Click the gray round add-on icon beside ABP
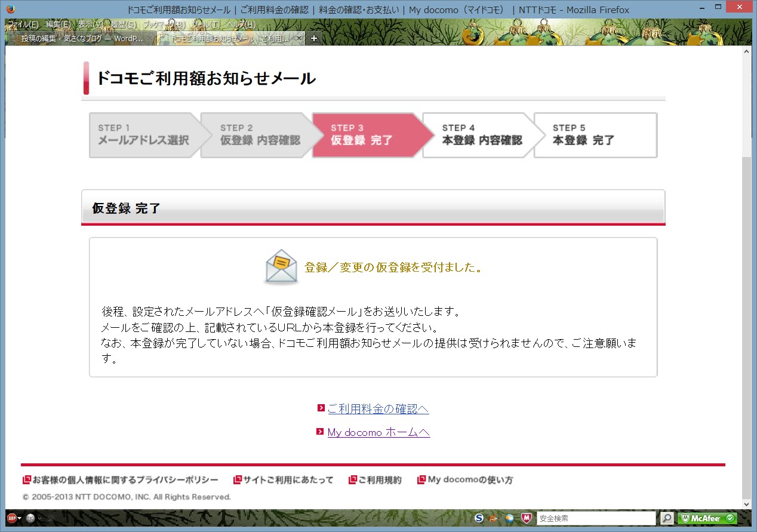The height and width of the screenshot is (532, 757). point(30,518)
